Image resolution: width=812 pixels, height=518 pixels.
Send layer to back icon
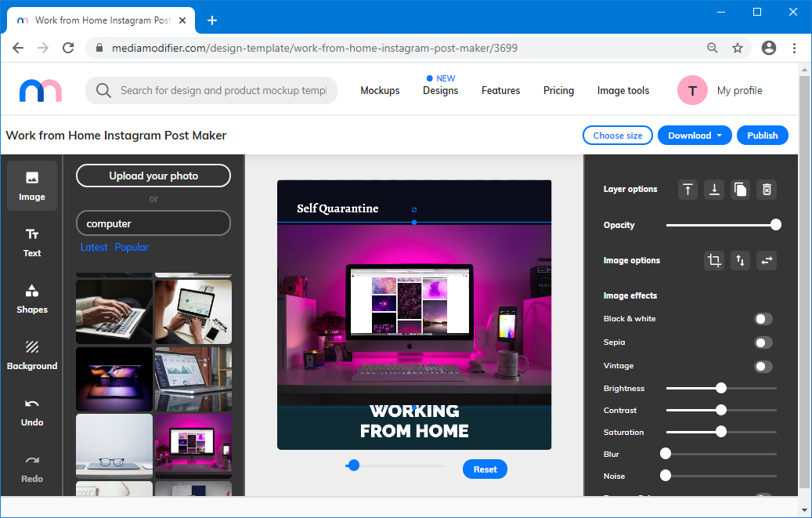714,189
